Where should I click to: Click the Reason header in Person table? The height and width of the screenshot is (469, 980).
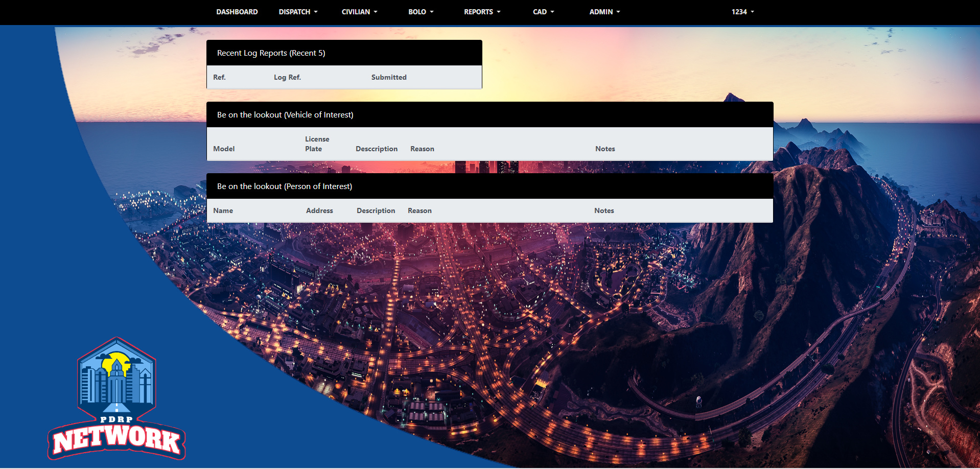(x=419, y=210)
